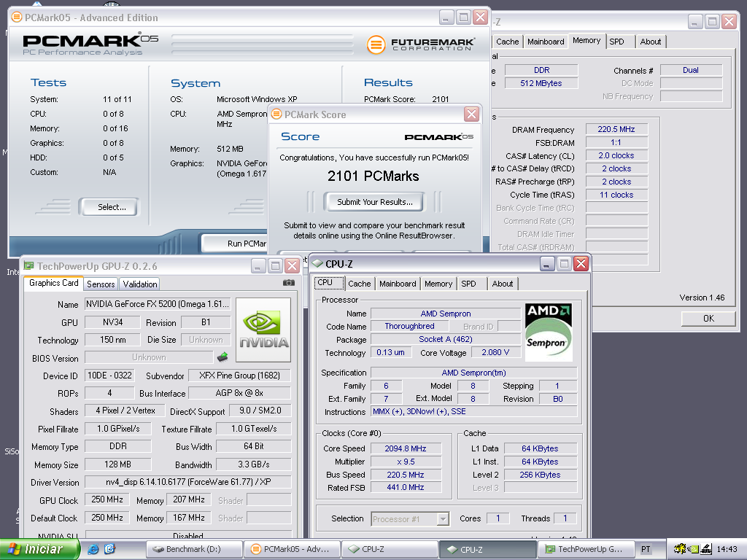Click Select button under Tests
The width and height of the screenshot is (747, 560).
click(x=109, y=207)
